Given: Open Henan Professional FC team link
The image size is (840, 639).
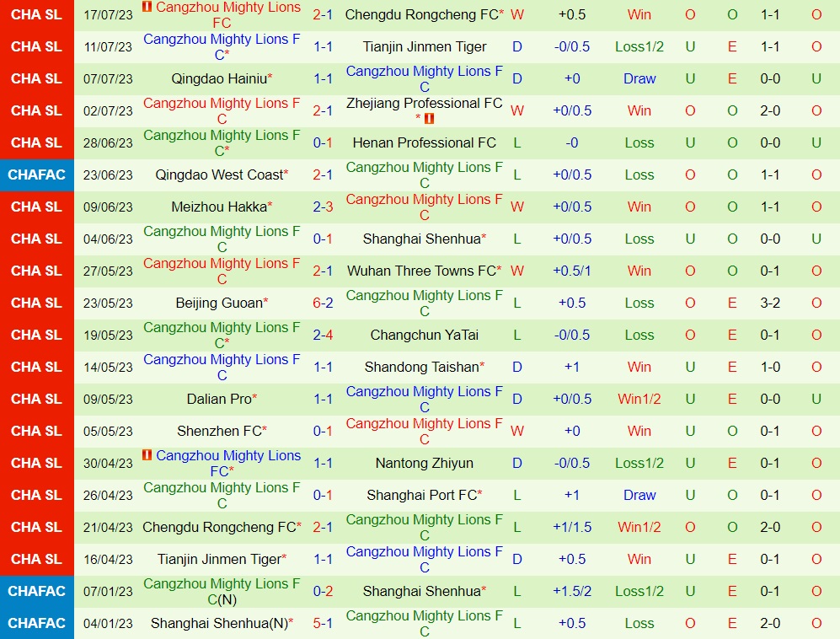Looking at the screenshot, I should [x=425, y=142].
